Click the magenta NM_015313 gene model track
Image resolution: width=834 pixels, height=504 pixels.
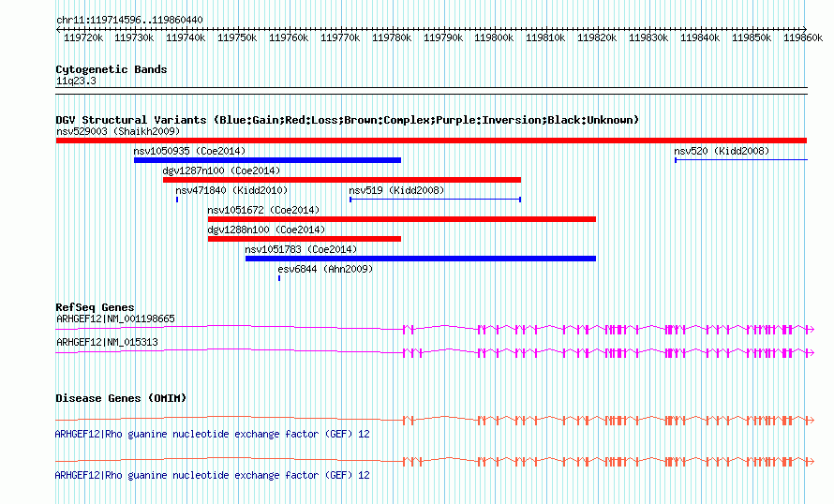[435, 352]
